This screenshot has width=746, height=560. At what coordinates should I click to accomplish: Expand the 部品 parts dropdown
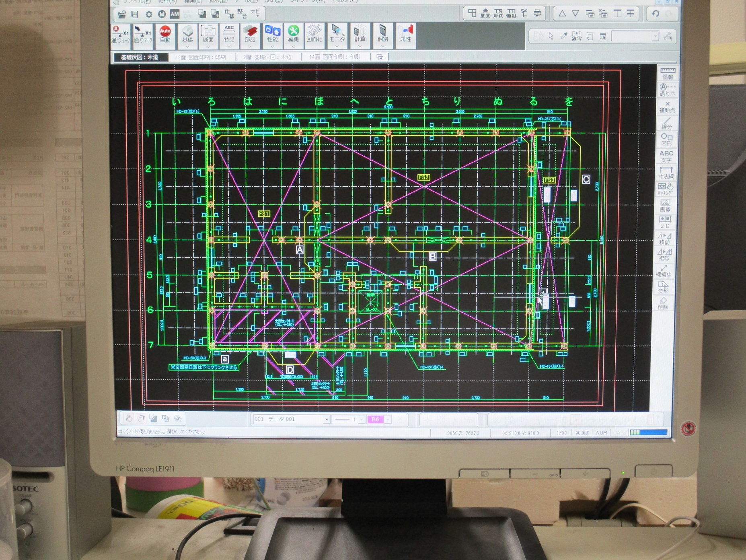(250, 47)
